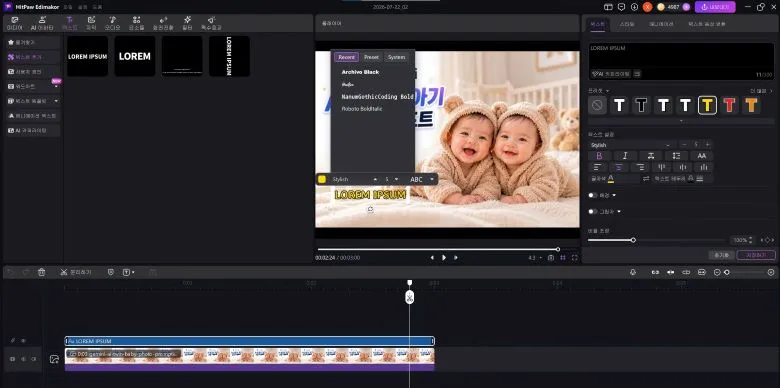This screenshot has width=780, height=388.
Task: Apply bold formatting with B button
Action: click(599, 156)
